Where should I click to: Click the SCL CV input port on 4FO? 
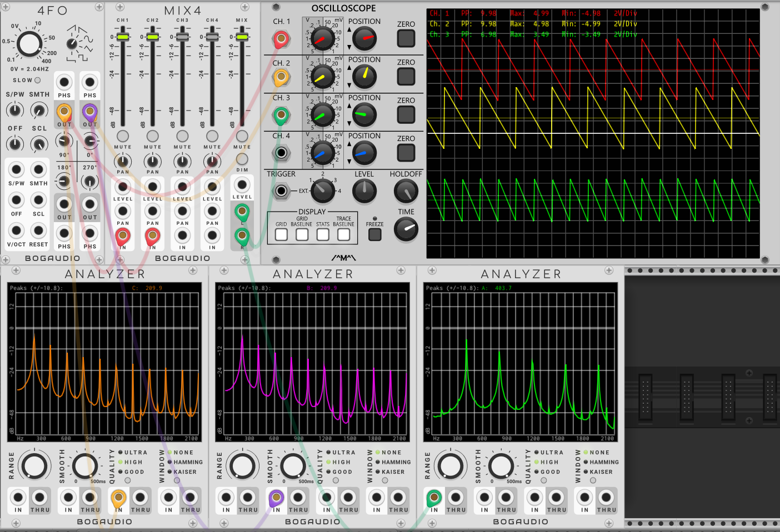click(x=38, y=200)
